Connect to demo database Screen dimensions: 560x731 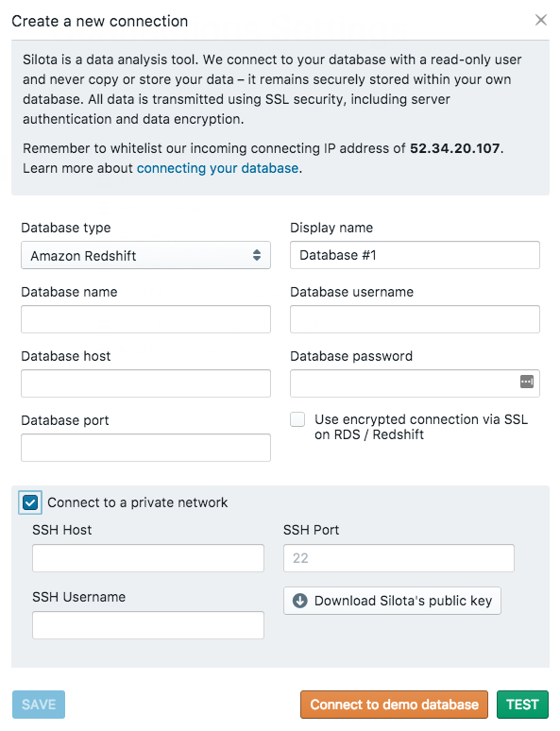pyautogui.click(x=394, y=705)
